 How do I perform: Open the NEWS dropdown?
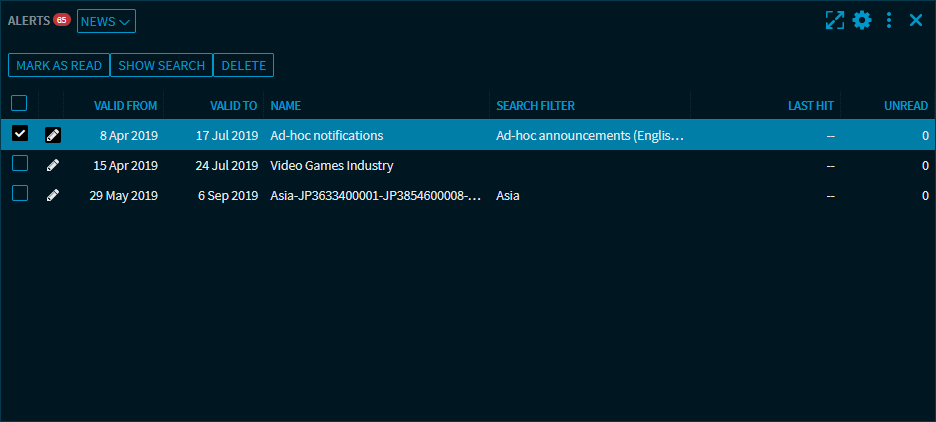(x=106, y=21)
